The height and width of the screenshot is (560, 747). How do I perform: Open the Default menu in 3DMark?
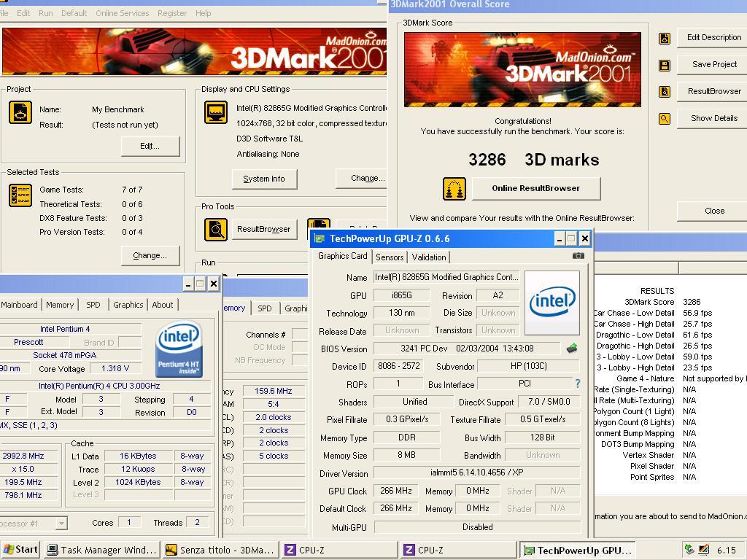click(x=74, y=13)
